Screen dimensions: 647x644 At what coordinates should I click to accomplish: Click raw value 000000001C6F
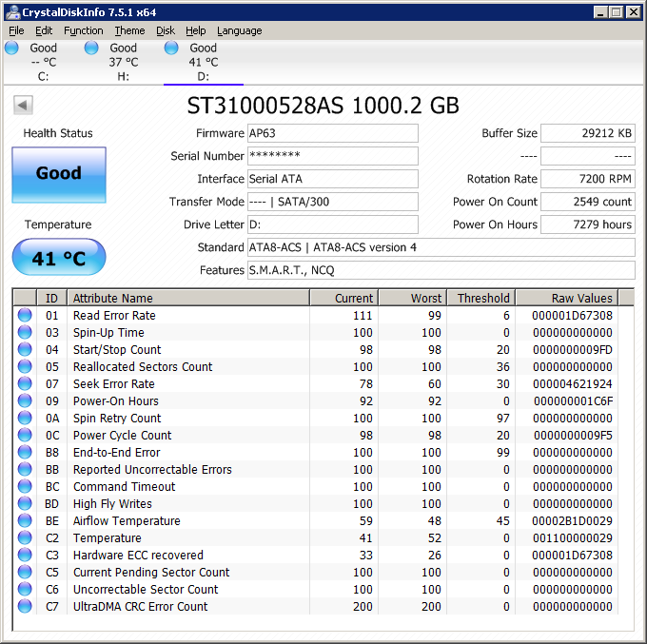pyautogui.click(x=573, y=401)
